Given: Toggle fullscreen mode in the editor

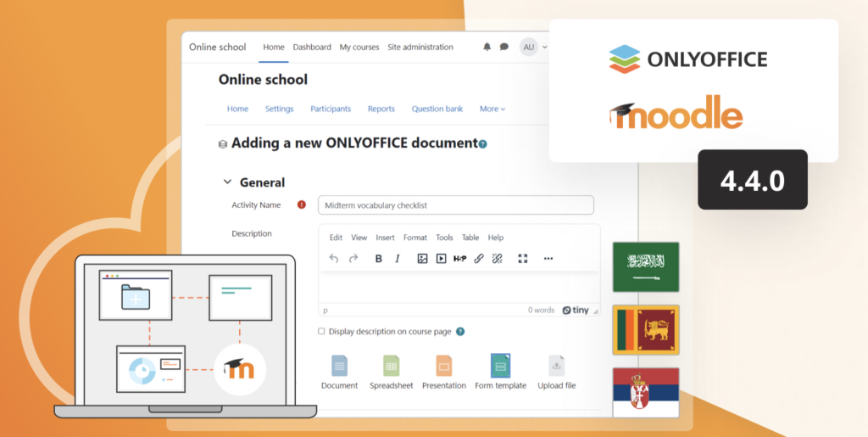Looking at the screenshot, I should 523,259.
